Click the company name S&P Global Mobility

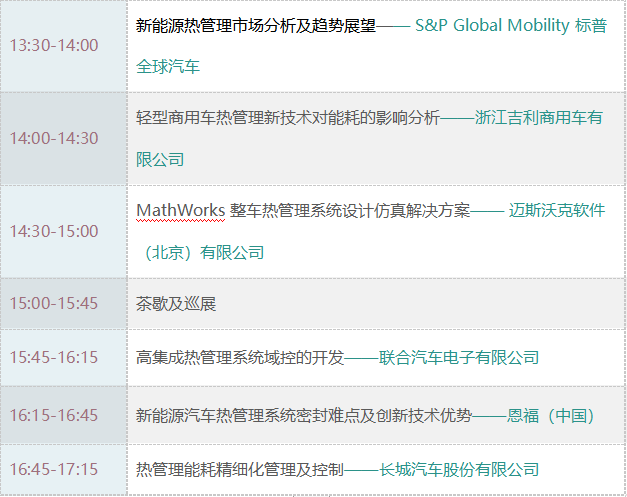492,25
